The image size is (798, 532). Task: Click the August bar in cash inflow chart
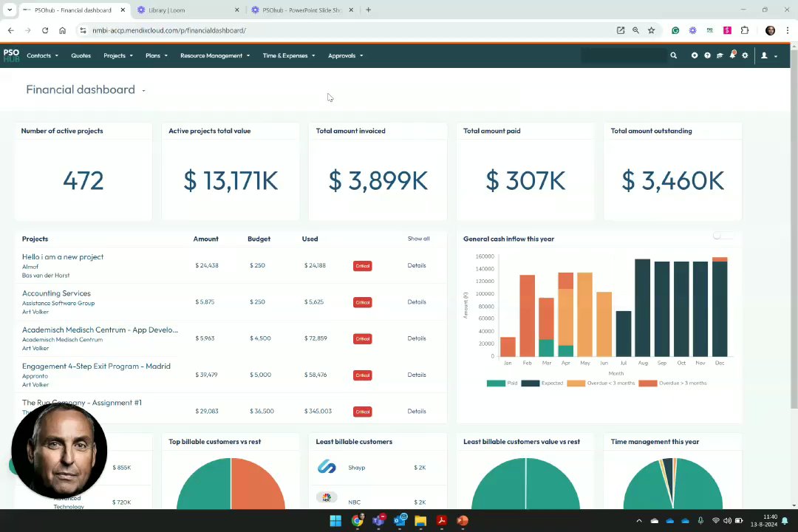tap(642, 307)
